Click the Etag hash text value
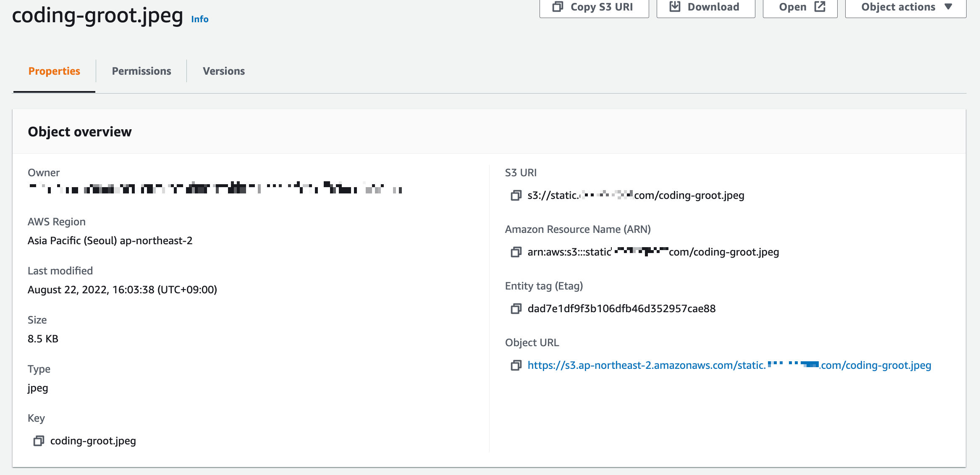The height and width of the screenshot is (475, 980). [x=621, y=309]
